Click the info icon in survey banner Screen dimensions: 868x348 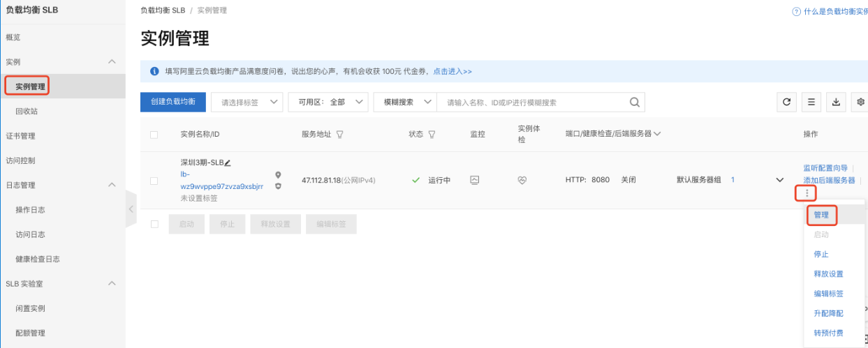154,71
